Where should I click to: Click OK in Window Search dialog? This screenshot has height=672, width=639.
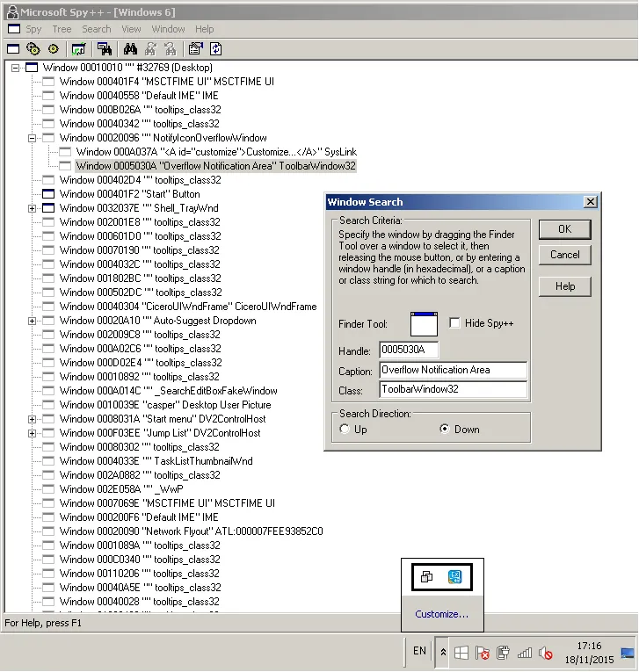click(x=565, y=229)
